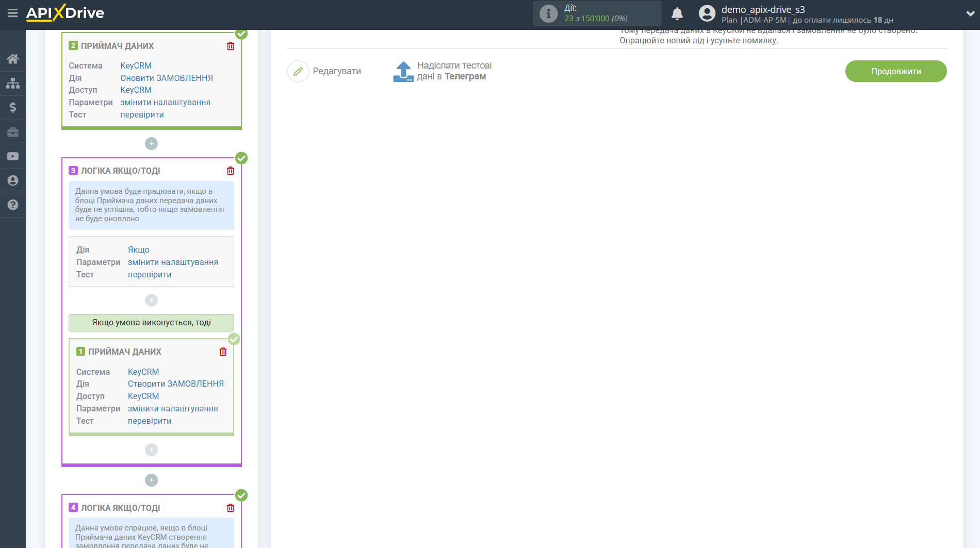Add step below Якщо condition box
This screenshot has height=548, width=980.
tap(151, 300)
